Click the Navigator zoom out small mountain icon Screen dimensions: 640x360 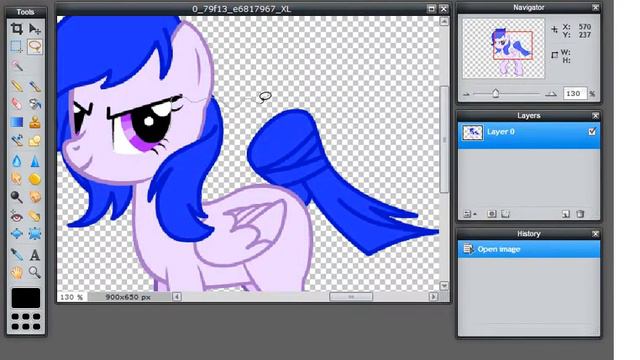coord(466,94)
